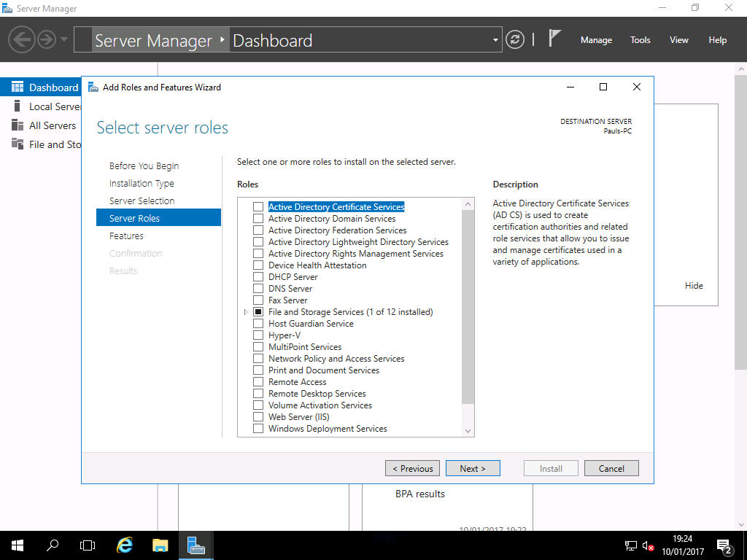The height and width of the screenshot is (560, 747).
Task: Go to the Before You Begin step
Action: pyautogui.click(x=144, y=166)
